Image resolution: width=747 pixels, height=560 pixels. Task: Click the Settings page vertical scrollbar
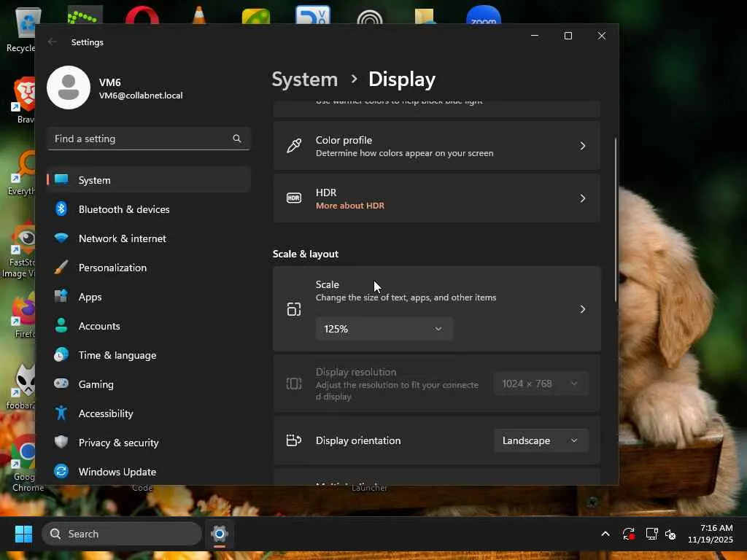coord(616,219)
